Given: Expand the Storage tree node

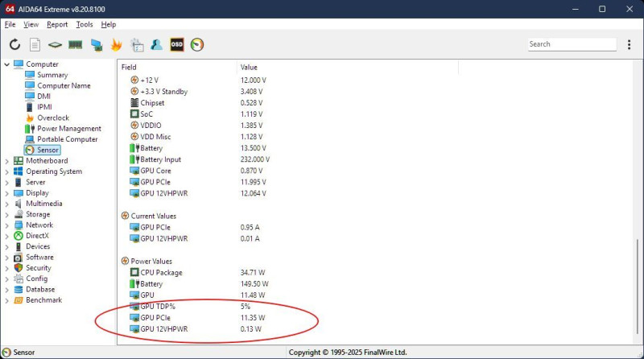Looking at the screenshot, I should (6, 214).
